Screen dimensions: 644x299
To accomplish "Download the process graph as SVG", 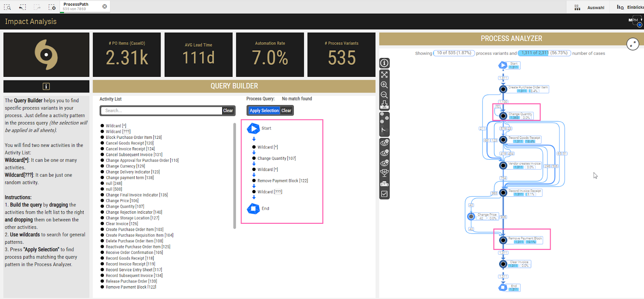I will tap(384, 105).
